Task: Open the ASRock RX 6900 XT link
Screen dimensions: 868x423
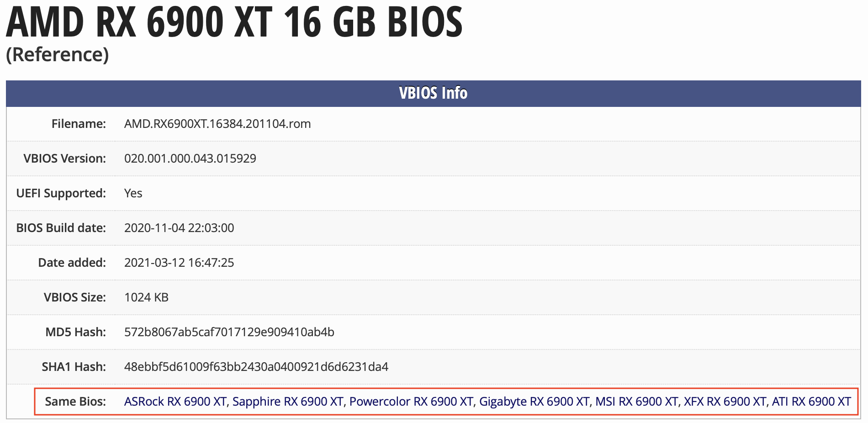Action: coord(175,402)
